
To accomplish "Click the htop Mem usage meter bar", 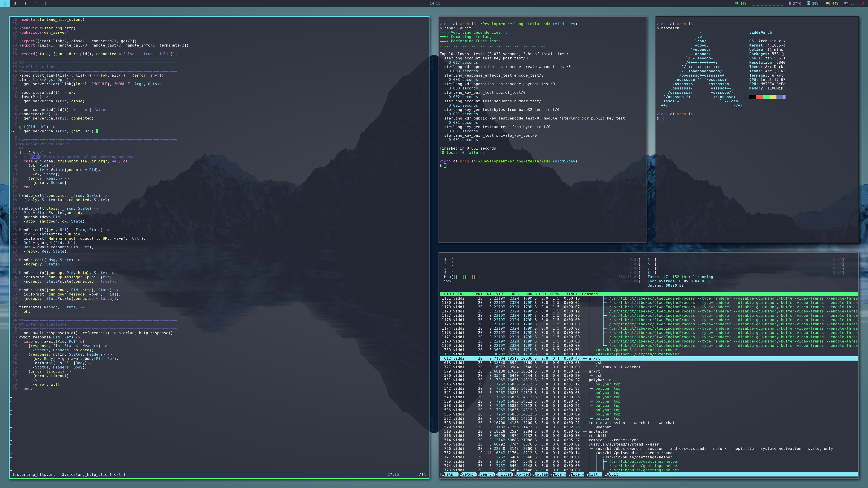I will click(x=542, y=277).
